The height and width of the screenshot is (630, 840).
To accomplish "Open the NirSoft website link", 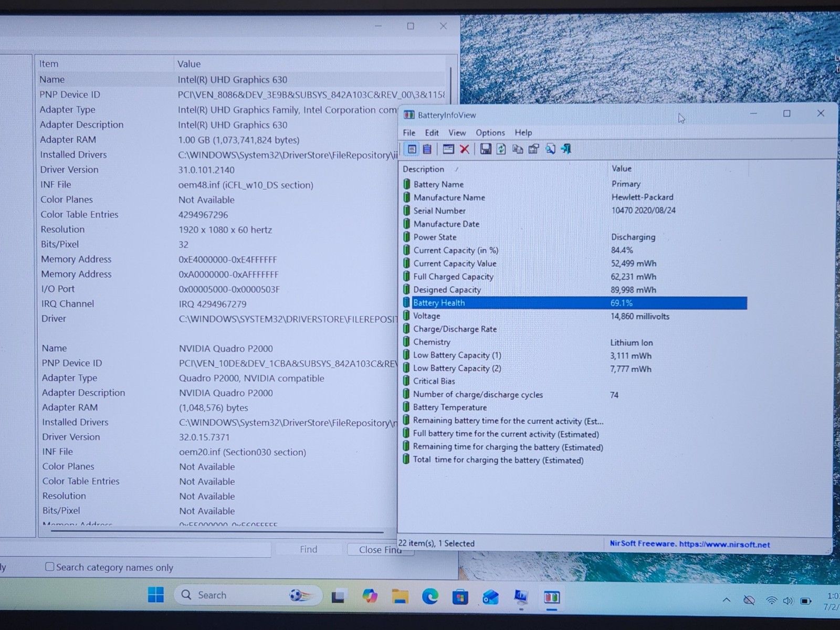I will click(690, 544).
